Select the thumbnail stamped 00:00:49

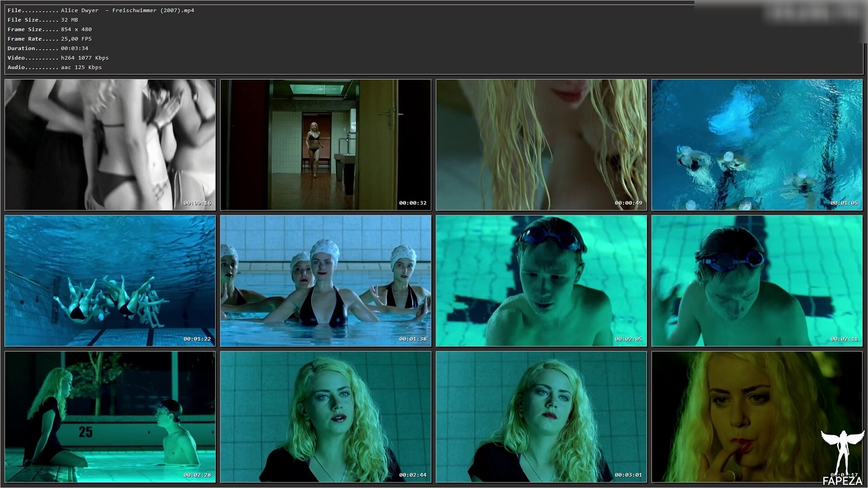(541, 145)
